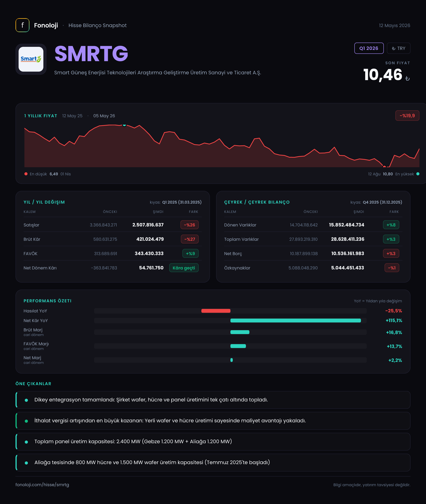Click the Q4 2025 (31.12.2025) comparison label

(382, 202)
